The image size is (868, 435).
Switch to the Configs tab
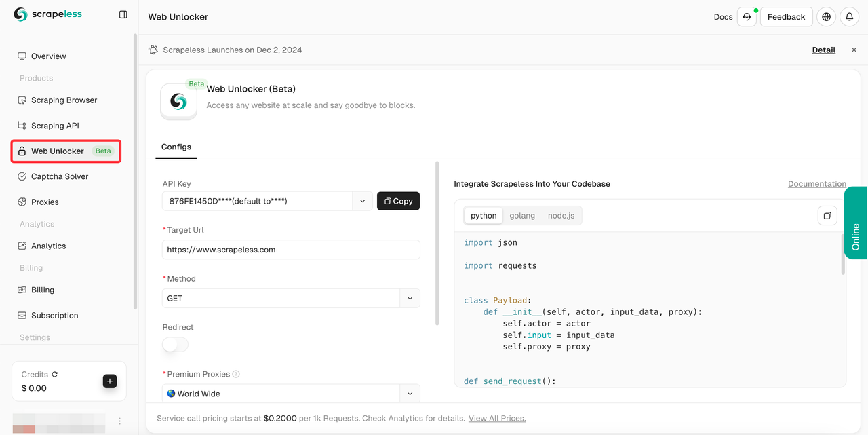pyautogui.click(x=176, y=147)
